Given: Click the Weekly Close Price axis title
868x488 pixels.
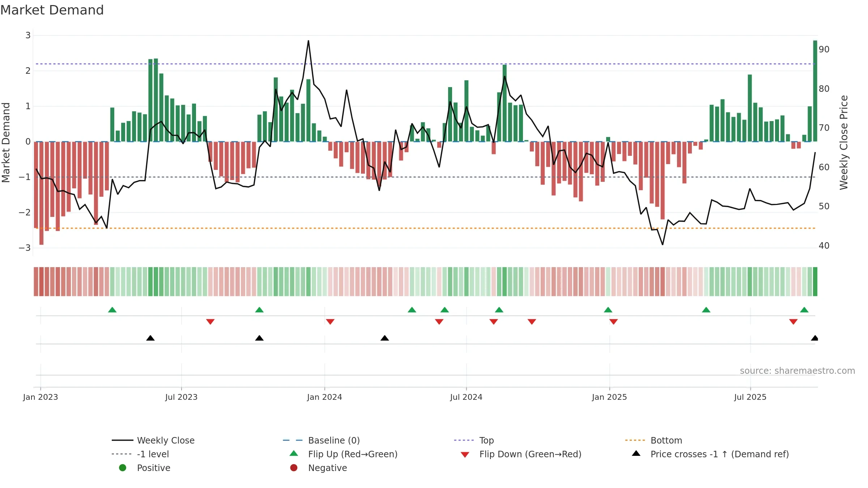Looking at the screenshot, I should [844, 142].
